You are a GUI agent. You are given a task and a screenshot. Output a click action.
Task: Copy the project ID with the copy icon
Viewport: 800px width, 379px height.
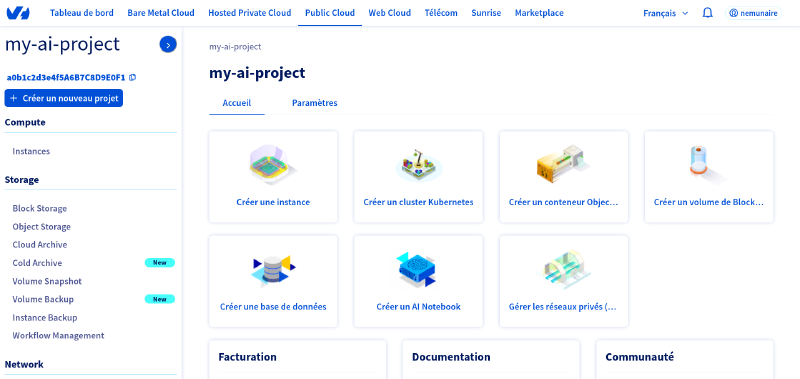coord(133,78)
